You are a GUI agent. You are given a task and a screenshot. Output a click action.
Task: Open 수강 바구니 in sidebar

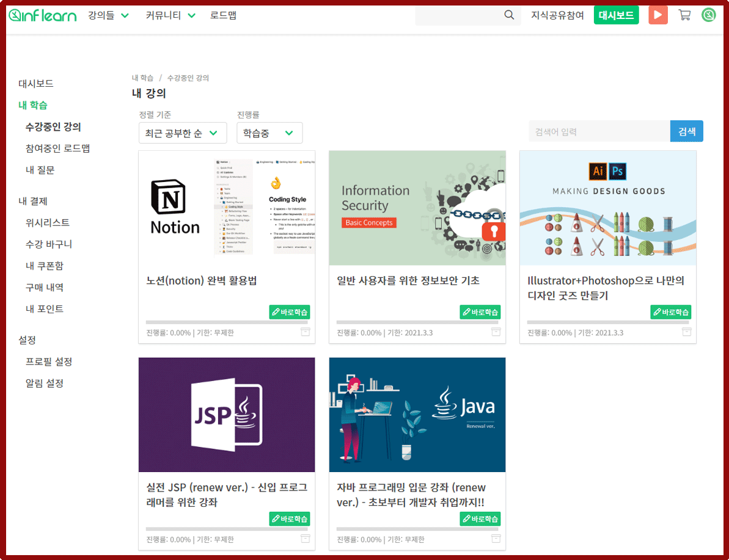[x=49, y=244]
